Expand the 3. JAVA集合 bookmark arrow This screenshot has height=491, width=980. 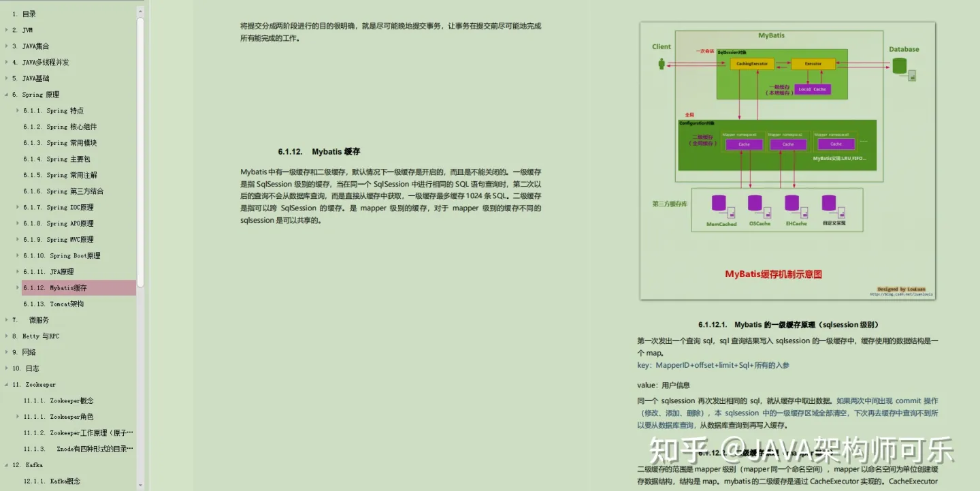pos(6,46)
